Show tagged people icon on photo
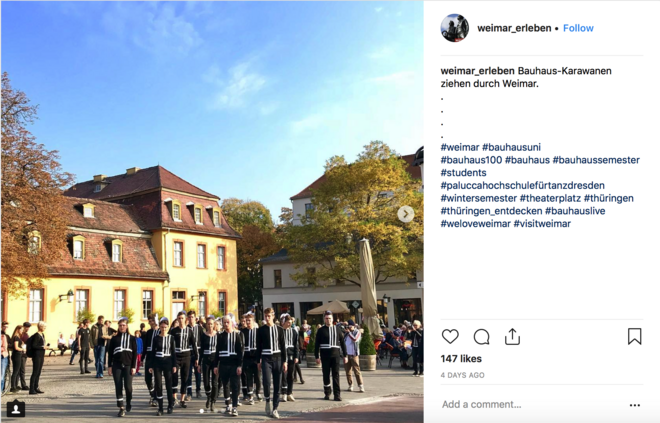This screenshot has width=660, height=423. pyautogui.click(x=16, y=408)
